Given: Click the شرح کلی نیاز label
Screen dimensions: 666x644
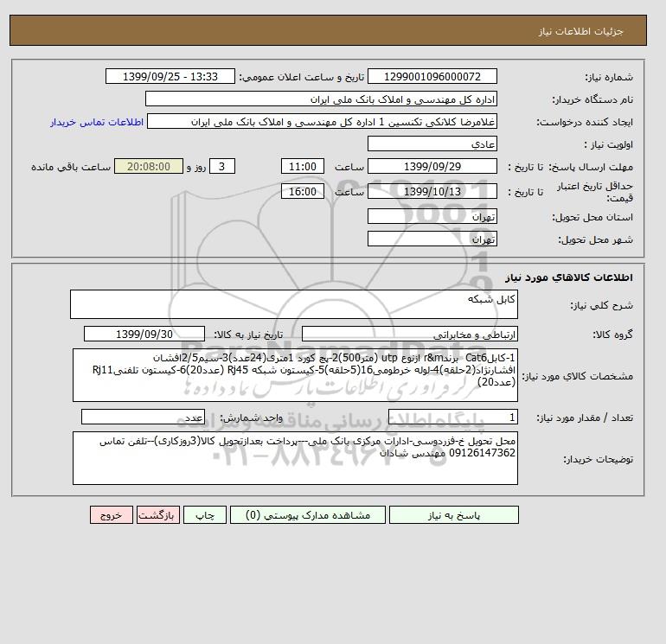Looking at the screenshot, I should [601, 305].
